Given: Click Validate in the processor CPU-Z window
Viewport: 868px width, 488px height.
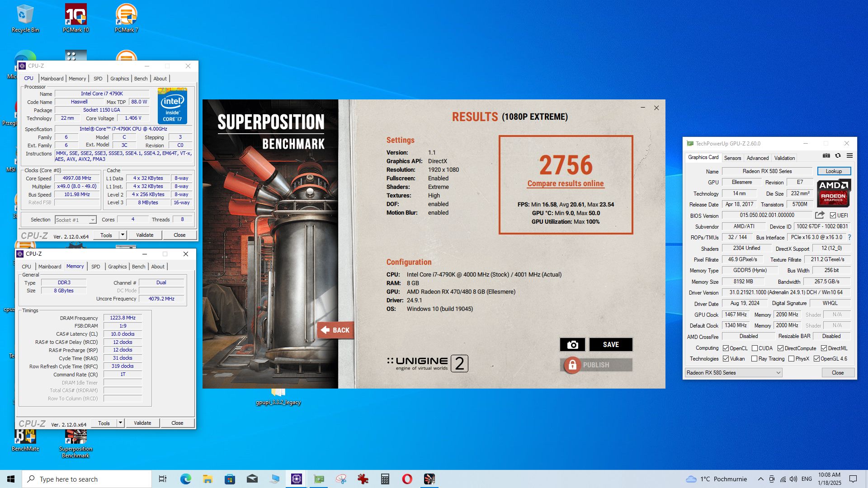Looking at the screenshot, I should pyautogui.click(x=145, y=235).
